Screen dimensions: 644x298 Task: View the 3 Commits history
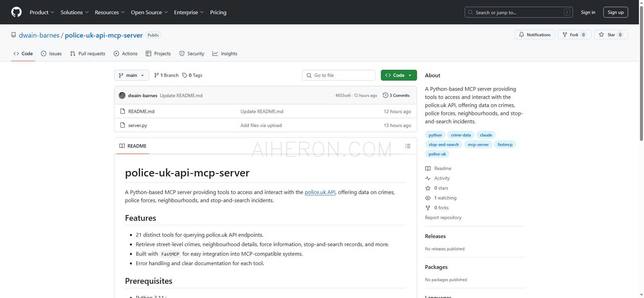click(396, 95)
